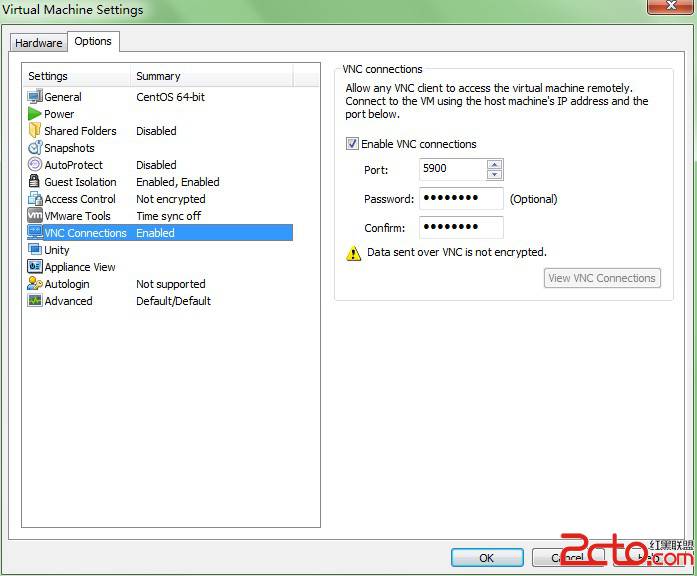Click the AutoProtect circular icon

tap(35, 164)
